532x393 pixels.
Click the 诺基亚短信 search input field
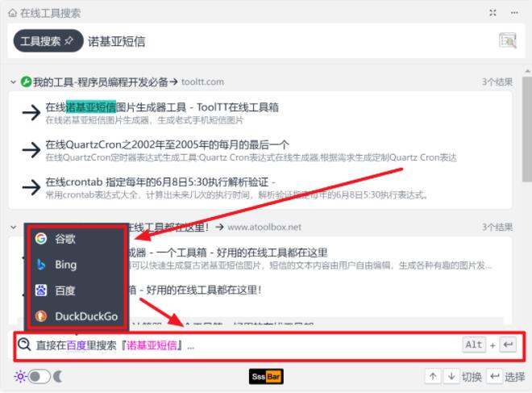[282, 41]
